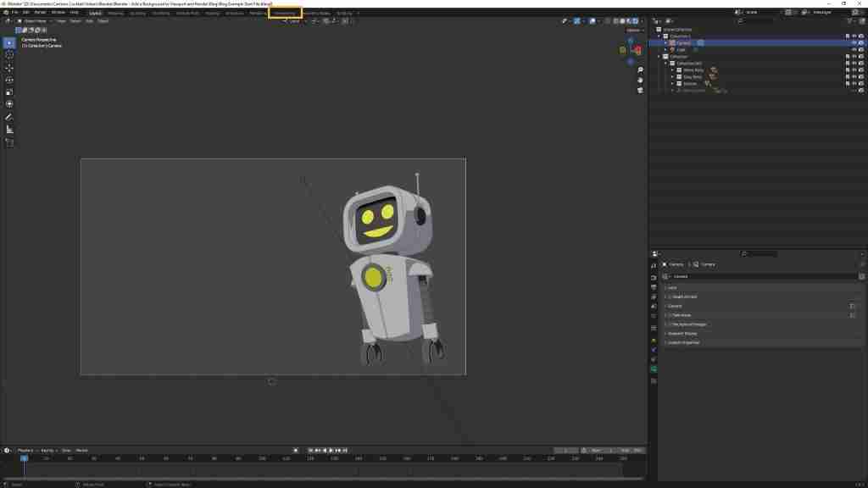Click the green Y axis on navigation gizmo

click(x=623, y=50)
